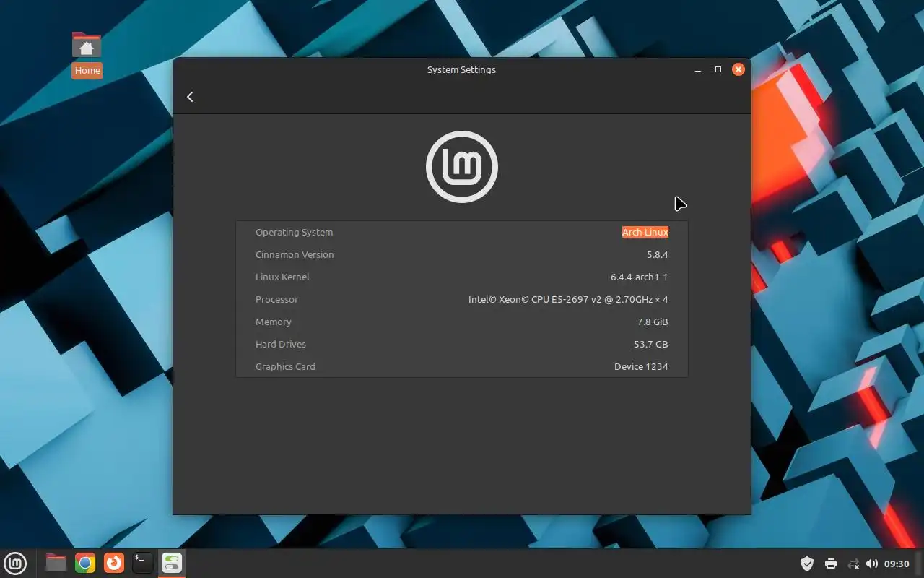Select the highlighted Arch Linux text
This screenshot has height=578, width=924.
tap(645, 232)
